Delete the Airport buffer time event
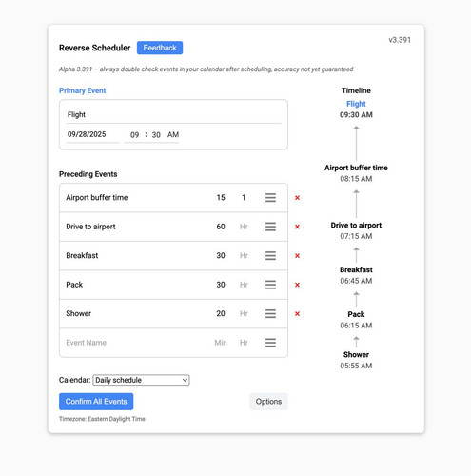Viewport: 471px width, 476px height. point(297,198)
